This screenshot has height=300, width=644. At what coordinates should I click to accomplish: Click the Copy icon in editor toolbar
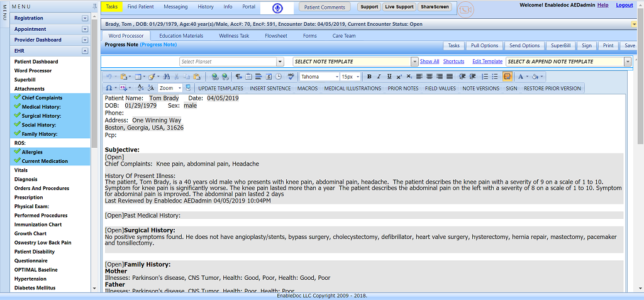pos(186,77)
